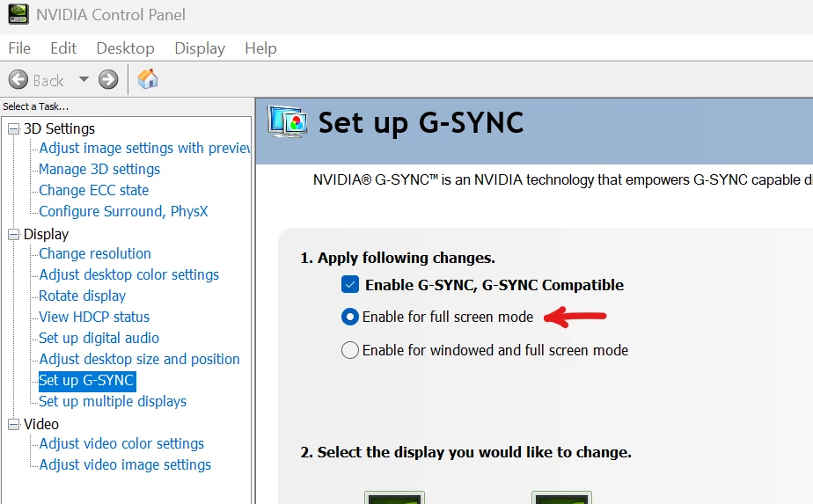
Task: Open the Help menu
Action: pos(260,48)
